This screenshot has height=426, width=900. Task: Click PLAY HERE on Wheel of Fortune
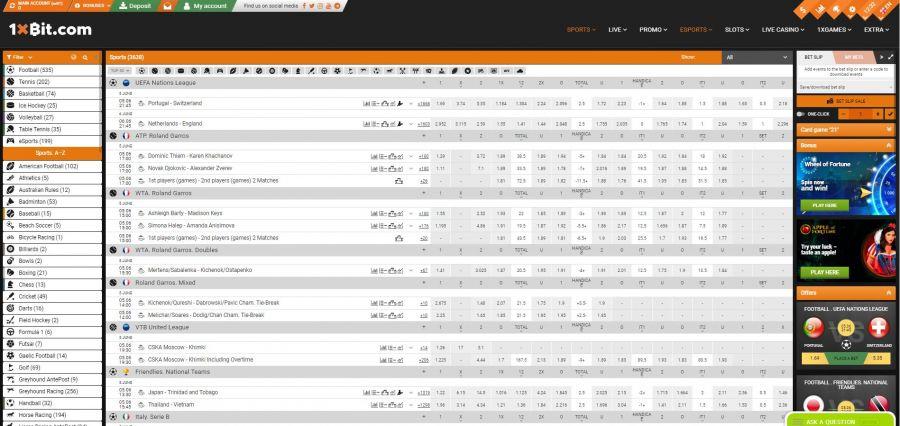pyautogui.click(x=824, y=205)
